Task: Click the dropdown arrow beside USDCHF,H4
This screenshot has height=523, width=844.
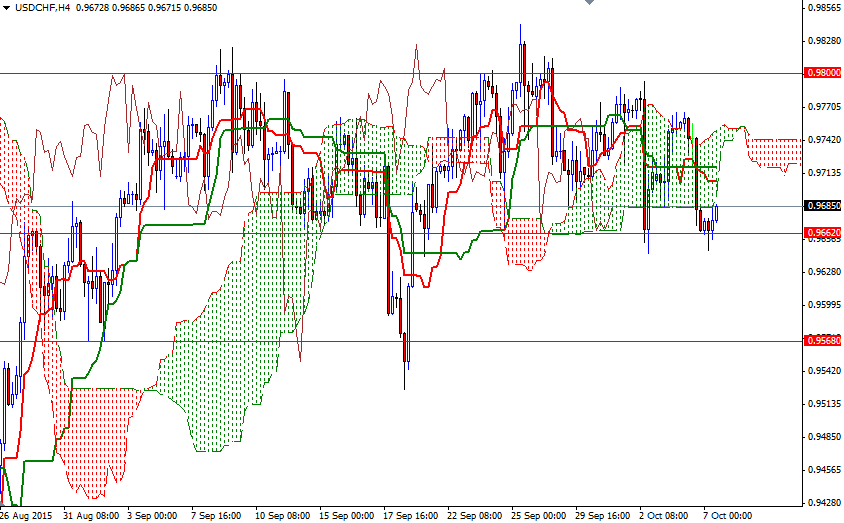Action: [6, 7]
